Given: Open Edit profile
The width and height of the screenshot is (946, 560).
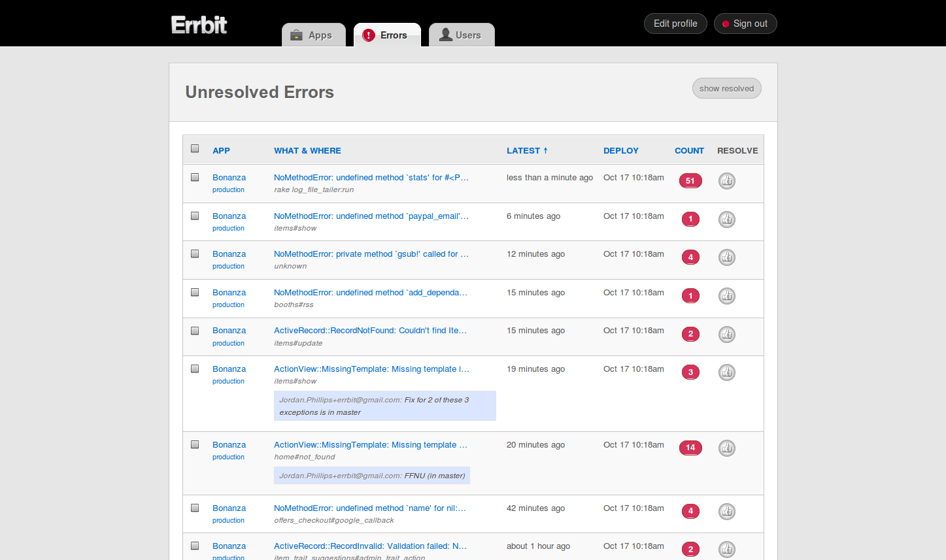Looking at the screenshot, I should [675, 23].
